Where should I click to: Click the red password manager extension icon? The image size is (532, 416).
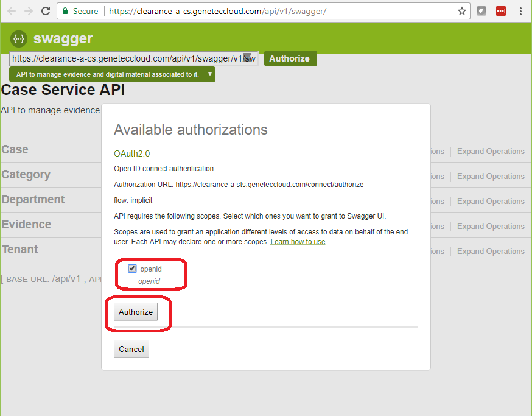501,11
